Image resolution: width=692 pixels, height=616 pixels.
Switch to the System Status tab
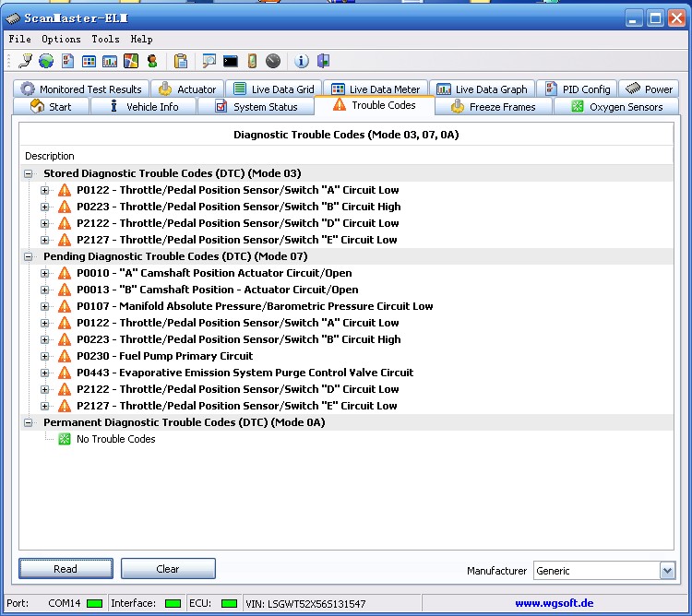tap(256, 107)
